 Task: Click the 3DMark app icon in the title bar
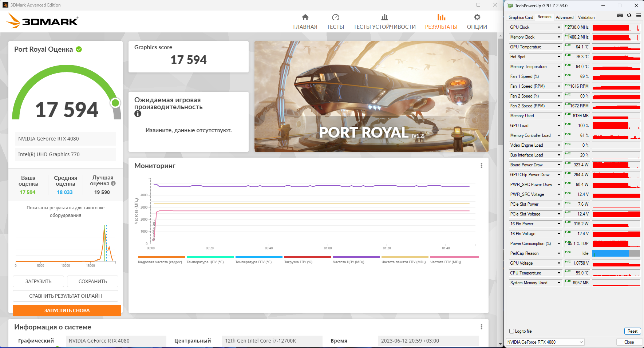pyautogui.click(x=5, y=5)
